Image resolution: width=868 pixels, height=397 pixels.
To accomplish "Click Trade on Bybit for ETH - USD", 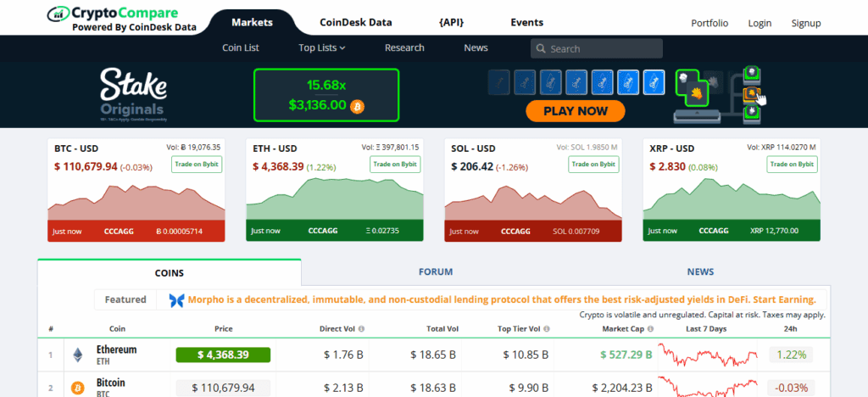I will coord(395,165).
